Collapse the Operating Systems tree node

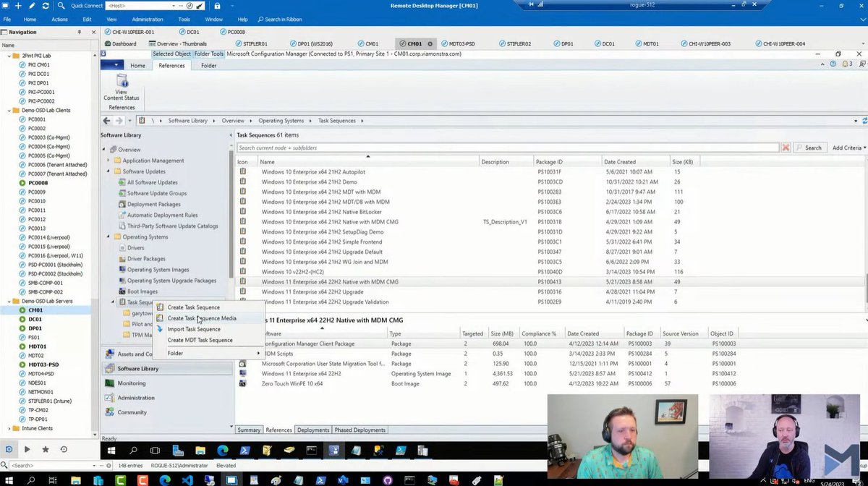pos(109,236)
